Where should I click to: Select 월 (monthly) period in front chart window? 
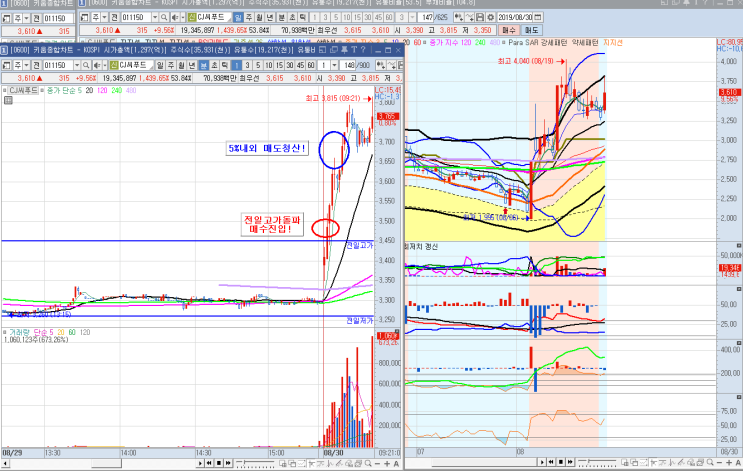coord(181,65)
